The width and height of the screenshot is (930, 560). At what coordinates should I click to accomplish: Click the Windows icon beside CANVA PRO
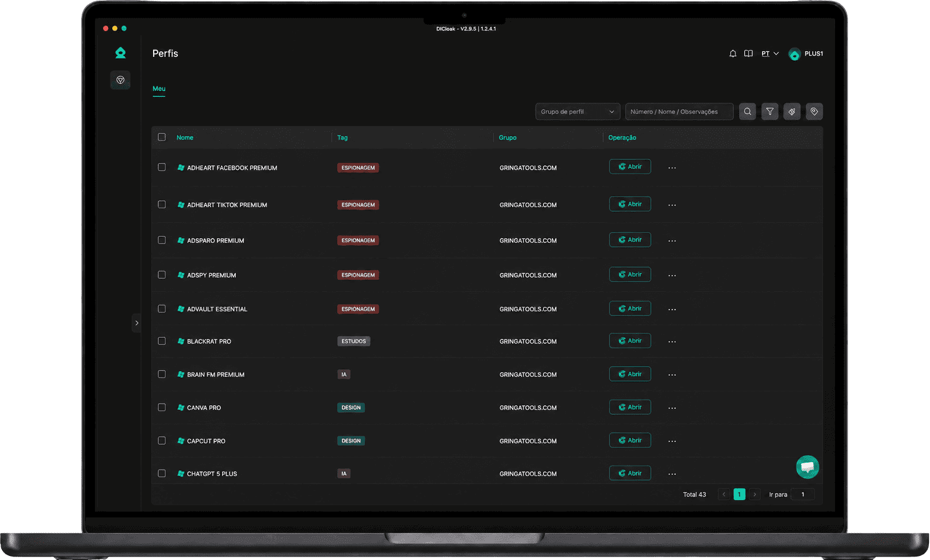click(181, 407)
